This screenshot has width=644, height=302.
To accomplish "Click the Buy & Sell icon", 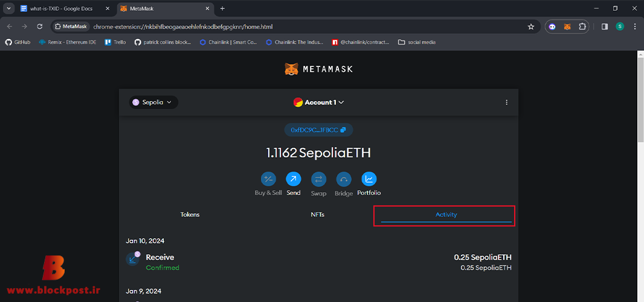I will pyautogui.click(x=268, y=179).
